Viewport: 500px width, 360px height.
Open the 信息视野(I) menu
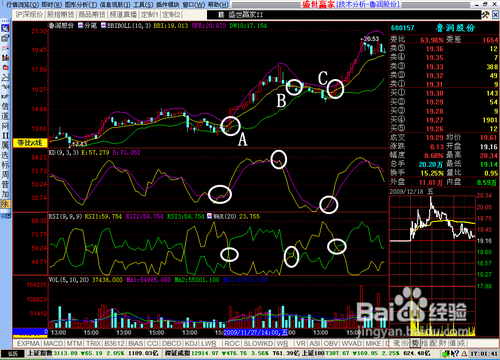click(115, 5)
